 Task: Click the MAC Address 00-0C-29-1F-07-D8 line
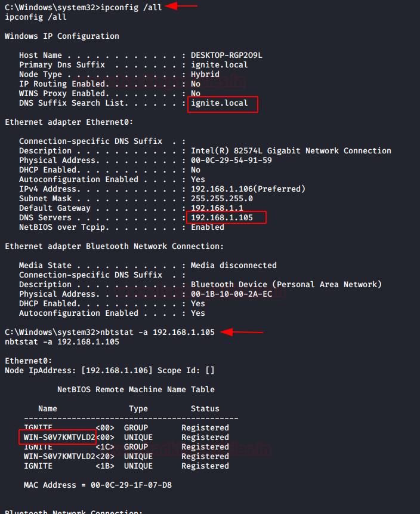coord(98,485)
